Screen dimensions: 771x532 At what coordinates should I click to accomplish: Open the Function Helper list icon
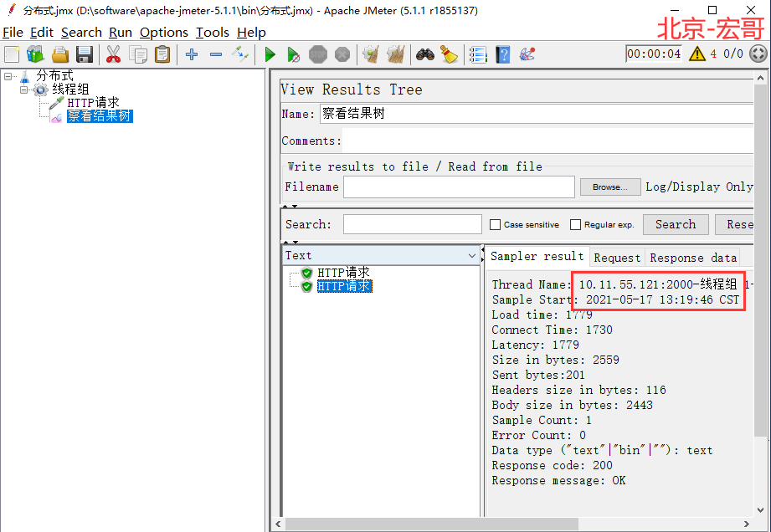point(478,54)
